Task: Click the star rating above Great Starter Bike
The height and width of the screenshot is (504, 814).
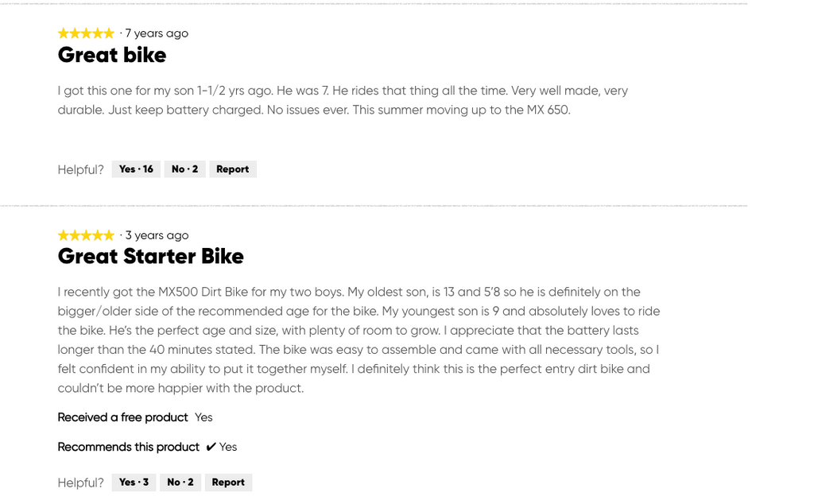Action: click(x=86, y=235)
